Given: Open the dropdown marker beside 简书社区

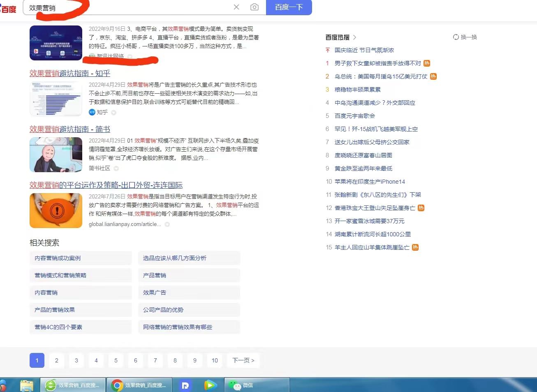Looking at the screenshot, I should pos(116,168).
